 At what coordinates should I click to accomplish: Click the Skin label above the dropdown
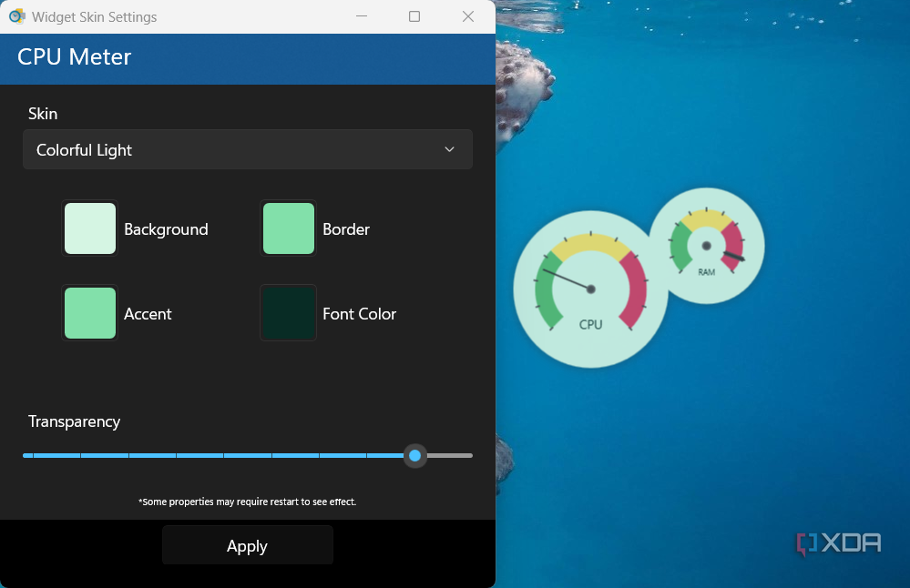43,114
